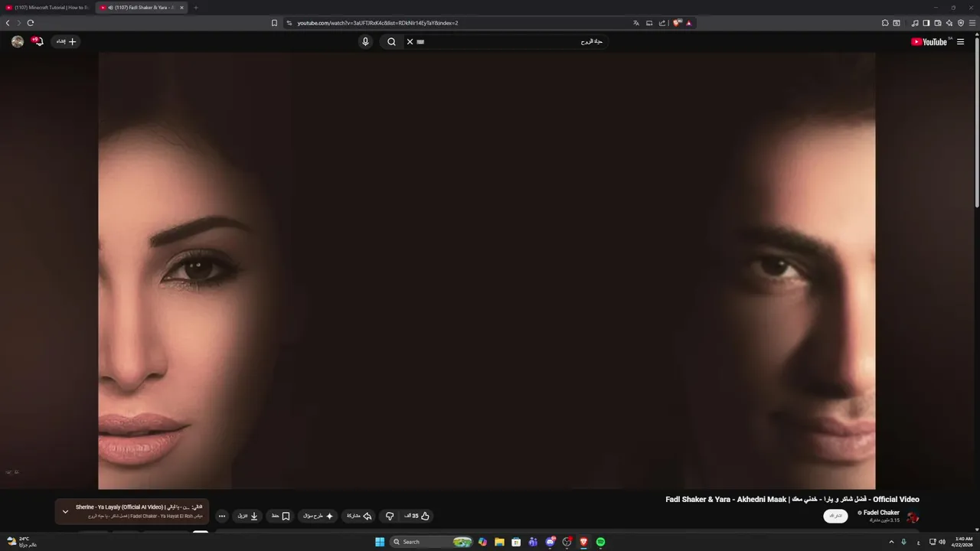
Task: Open a new browser tab
Action: point(195,8)
